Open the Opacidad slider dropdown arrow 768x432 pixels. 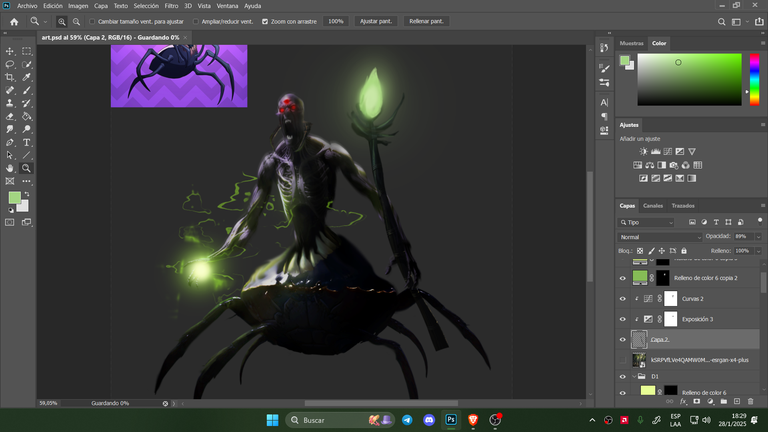point(759,237)
